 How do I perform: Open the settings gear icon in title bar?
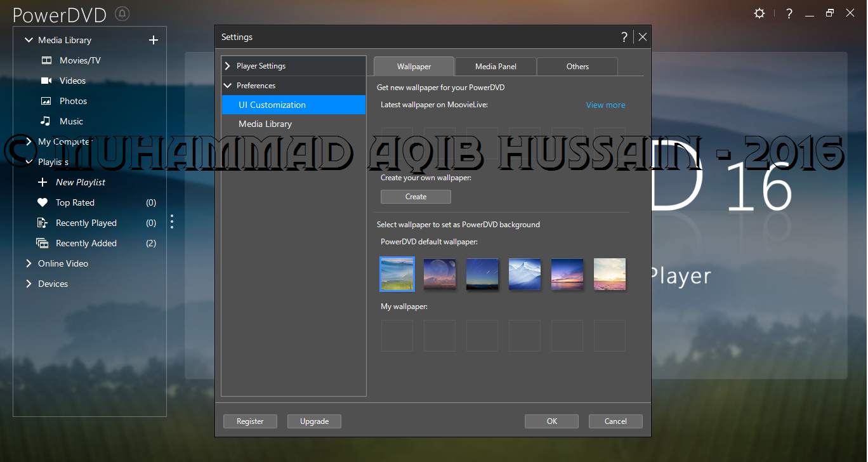click(x=760, y=13)
